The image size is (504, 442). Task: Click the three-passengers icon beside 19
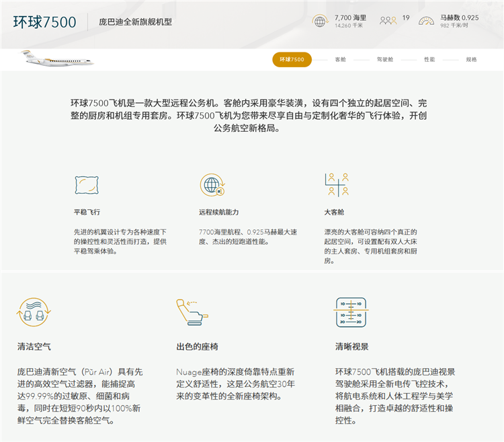point(388,21)
